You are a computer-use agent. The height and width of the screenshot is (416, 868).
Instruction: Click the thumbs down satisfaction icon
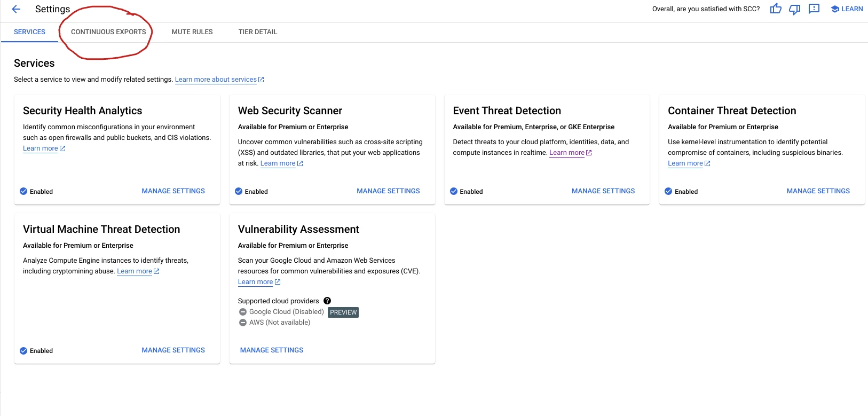(x=795, y=9)
